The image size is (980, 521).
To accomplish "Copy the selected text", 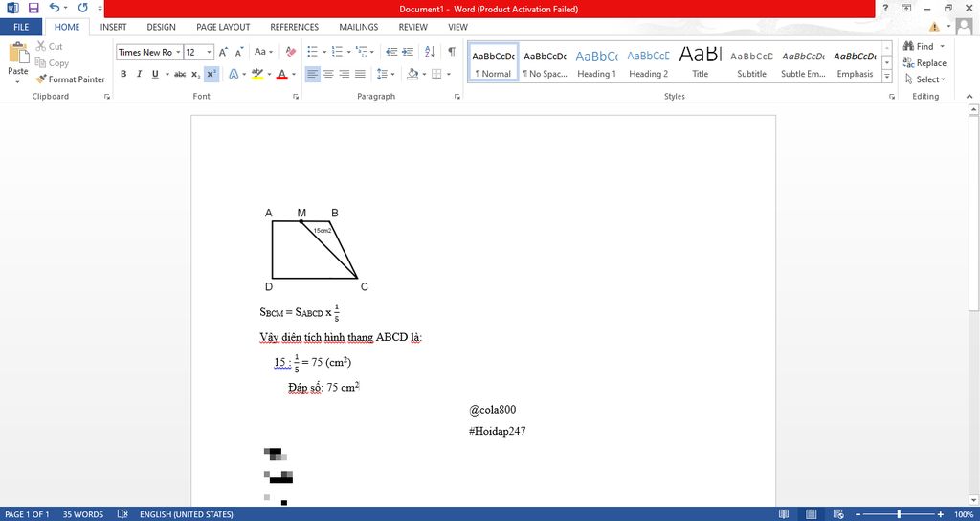I will tap(52, 62).
